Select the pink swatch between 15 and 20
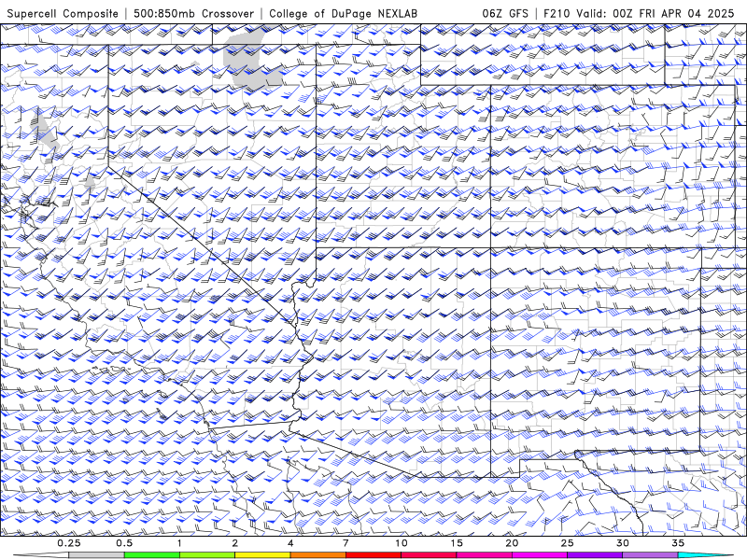 click(x=484, y=555)
